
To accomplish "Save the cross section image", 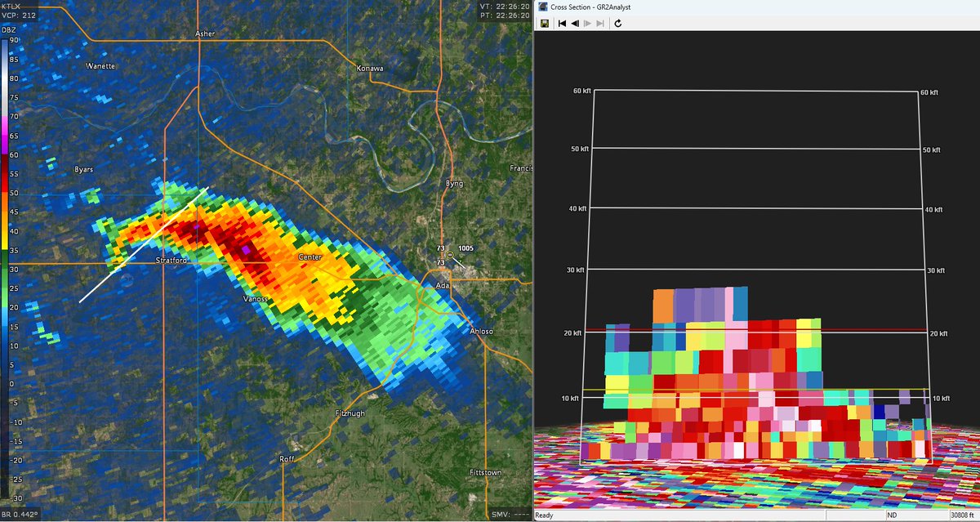I will coord(544,24).
